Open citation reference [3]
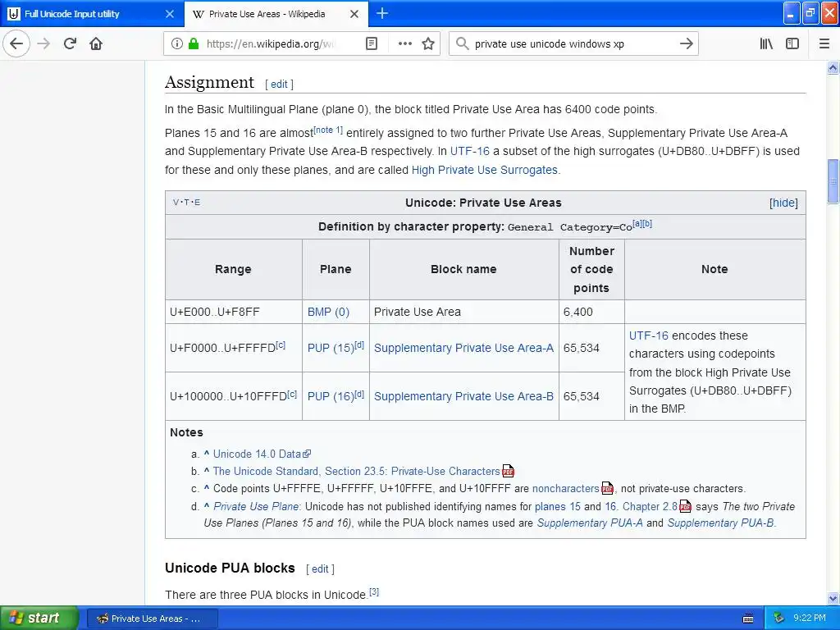The image size is (840, 630). (374, 592)
